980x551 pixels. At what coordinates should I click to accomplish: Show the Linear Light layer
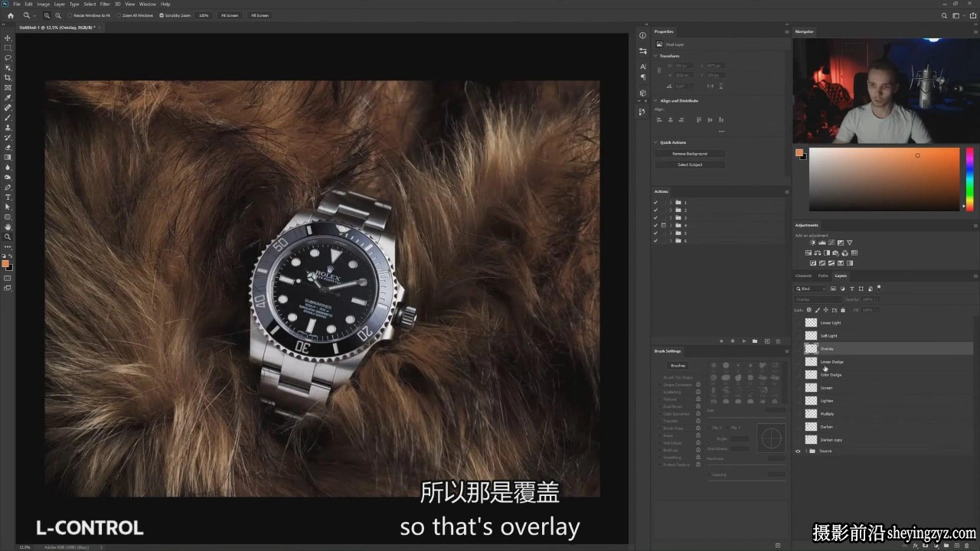point(798,323)
